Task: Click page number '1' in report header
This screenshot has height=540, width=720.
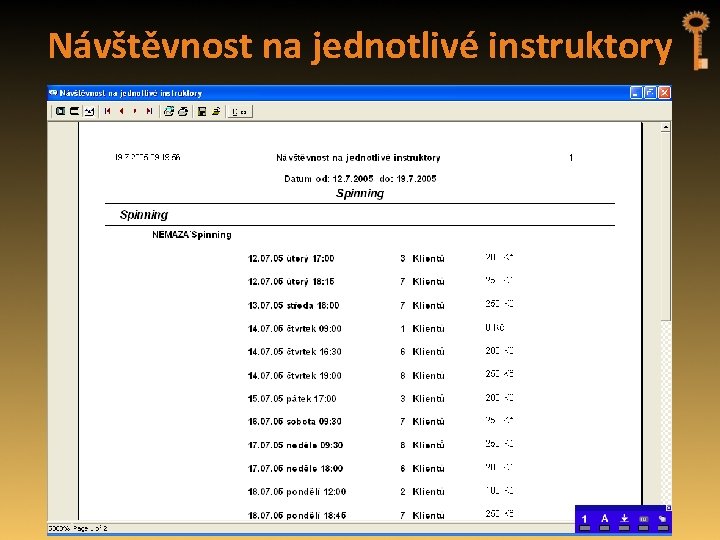Action: click(x=571, y=158)
